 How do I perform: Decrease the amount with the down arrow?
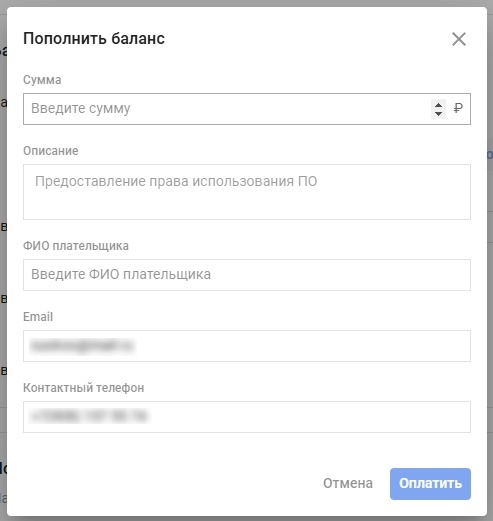(438, 113)
